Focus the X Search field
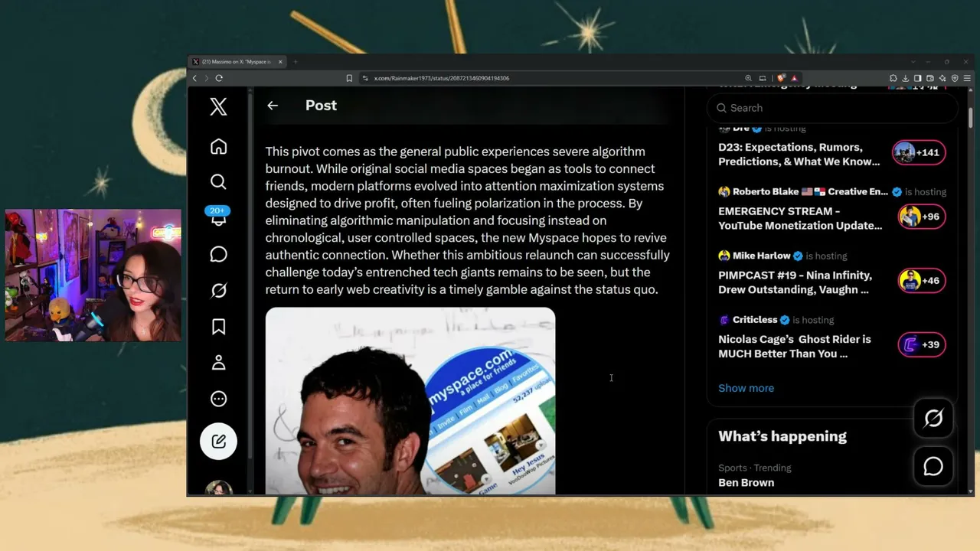The image size is (980, 551). pyautogui.click(x=832, y=108)
